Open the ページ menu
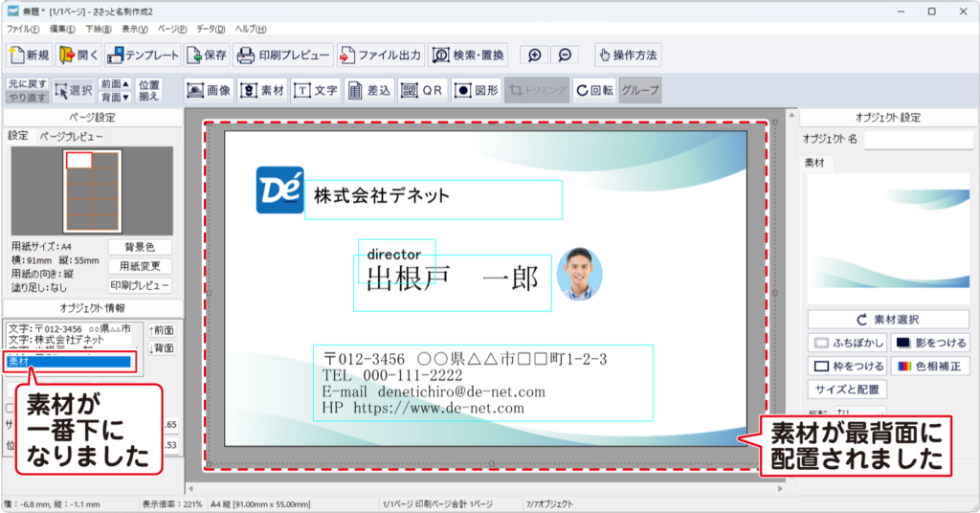This screenshot has height=513, width=980. coord(172,30)
